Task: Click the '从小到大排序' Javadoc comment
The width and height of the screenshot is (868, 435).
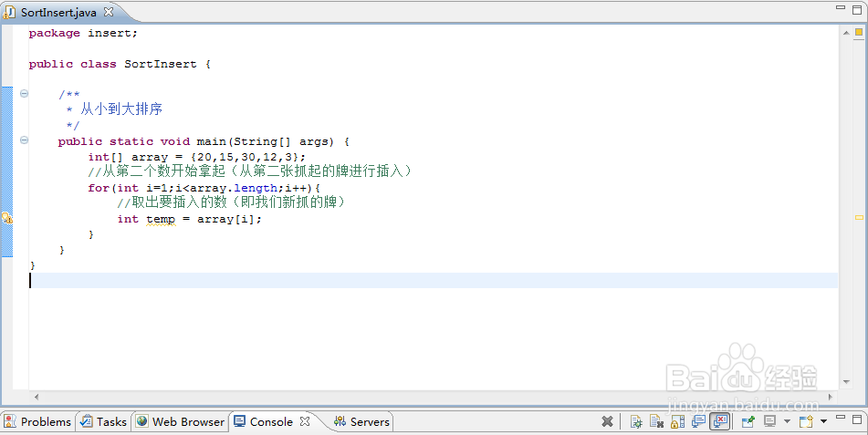Action: [x=121, y=109]
